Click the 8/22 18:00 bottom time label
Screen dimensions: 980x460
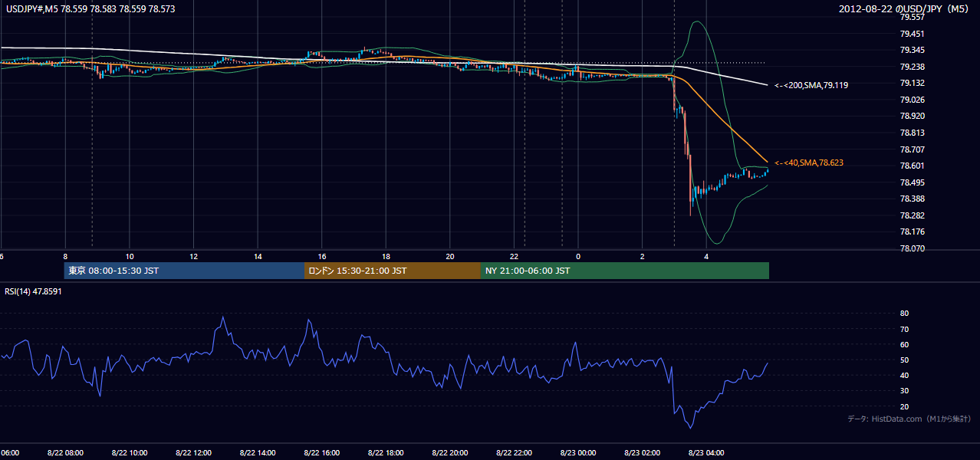pyautogui.click(x=386, y=452)
